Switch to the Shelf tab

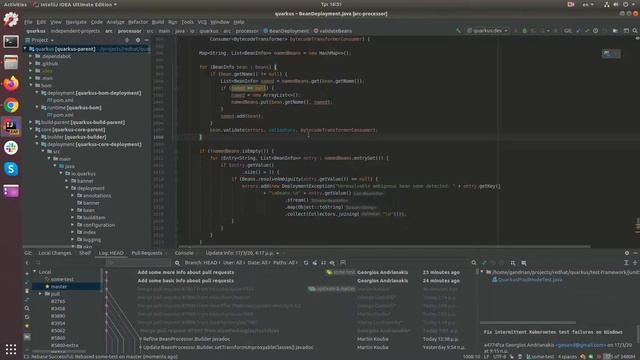(x=85, y=253)
